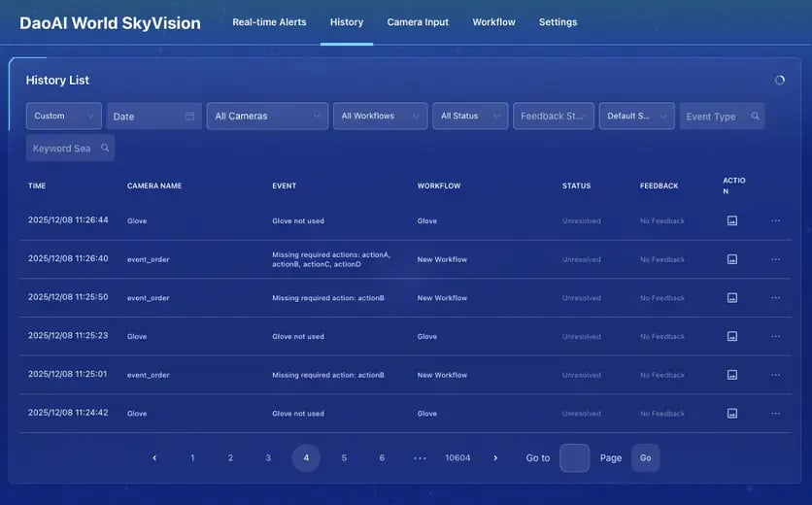Image resolution: width=812 pixels, height=505 pixels.
Task: Open image for 11:26:40 event_order row
Action: pyautogui.click(x=732, y=259)
